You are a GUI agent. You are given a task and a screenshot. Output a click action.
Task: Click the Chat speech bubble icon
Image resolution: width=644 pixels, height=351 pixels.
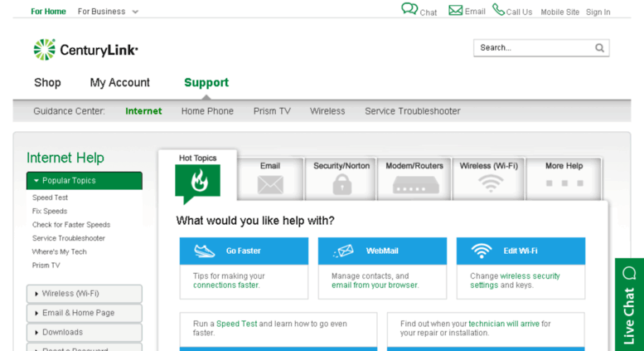409,9
